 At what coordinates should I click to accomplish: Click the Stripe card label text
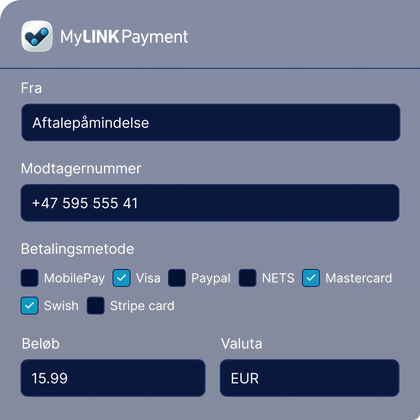(x=142, y=306)
